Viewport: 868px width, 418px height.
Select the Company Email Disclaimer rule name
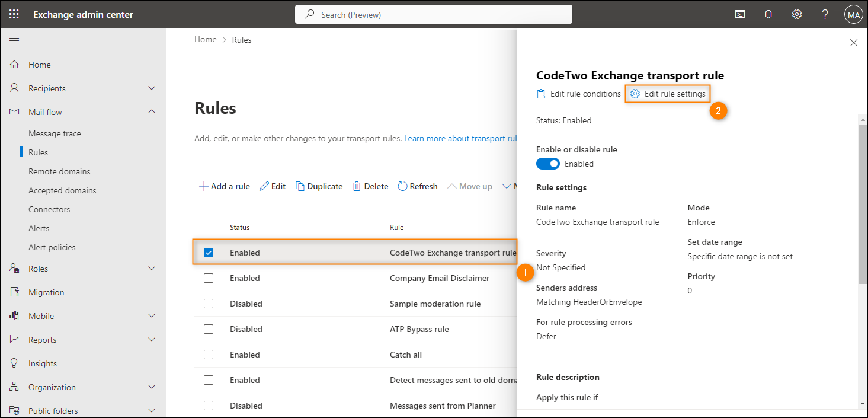click(440, 278)
